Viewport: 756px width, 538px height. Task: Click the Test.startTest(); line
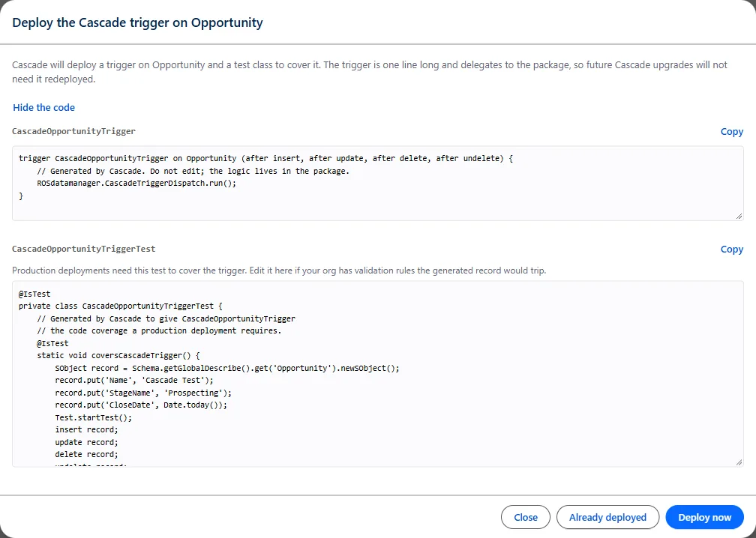coord(93,417)
